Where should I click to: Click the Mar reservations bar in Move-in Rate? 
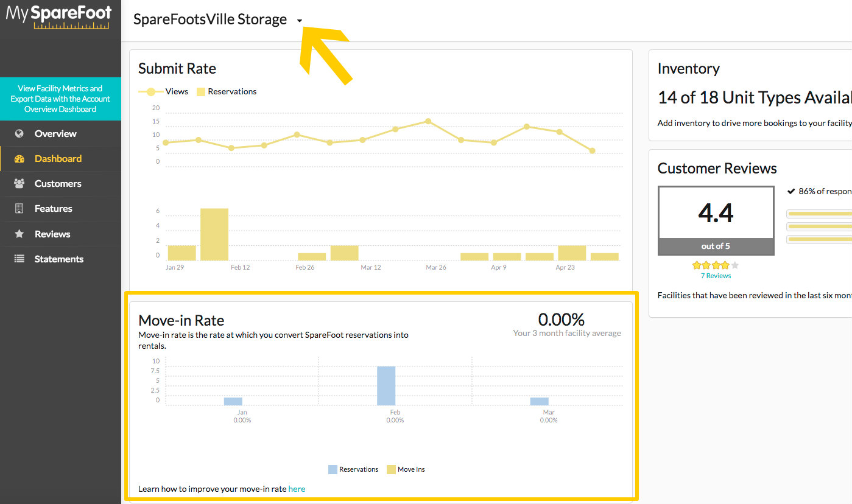click(540, 401)
